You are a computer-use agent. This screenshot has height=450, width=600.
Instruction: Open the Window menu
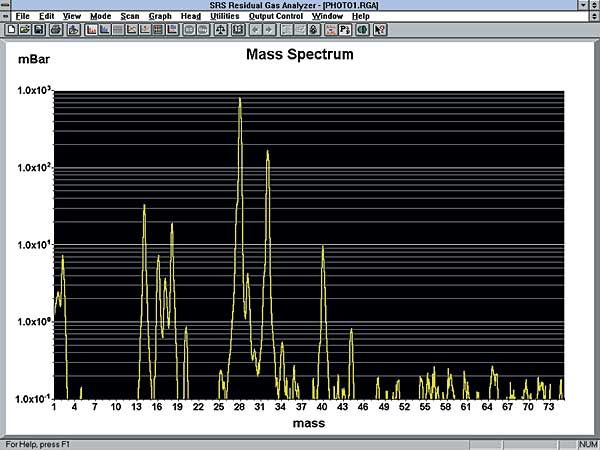tap(326, 17)
